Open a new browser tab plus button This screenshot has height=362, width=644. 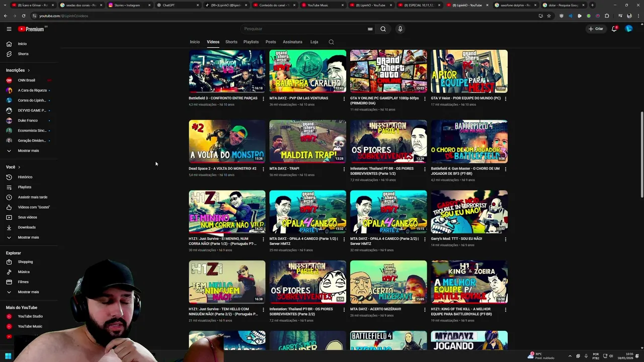coord(592,5)
